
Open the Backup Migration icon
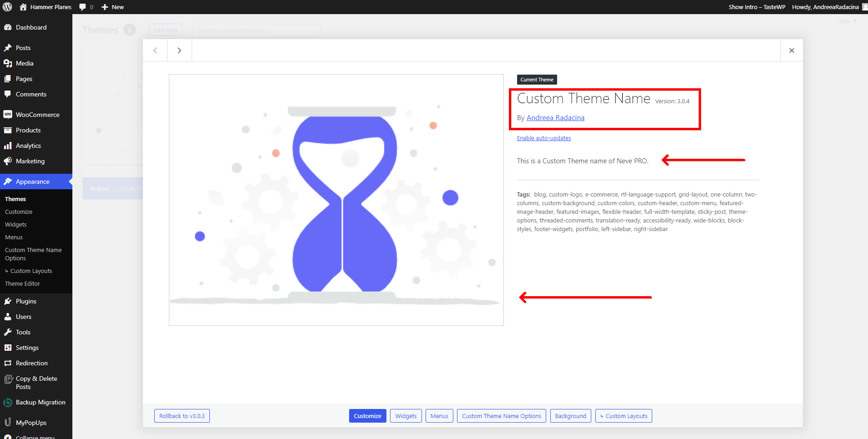tap(9, 403)
